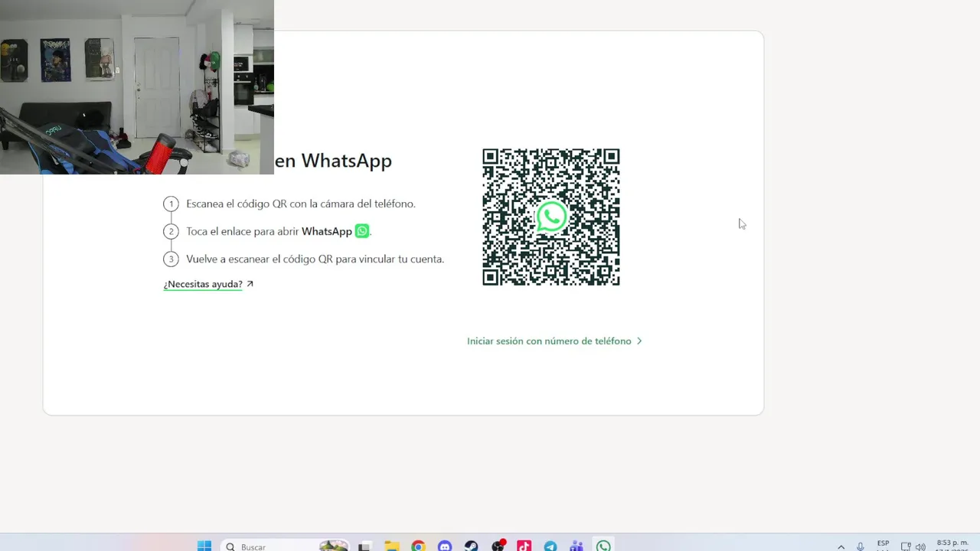Open Task View from the taskbar

click(x=365, y=546)
